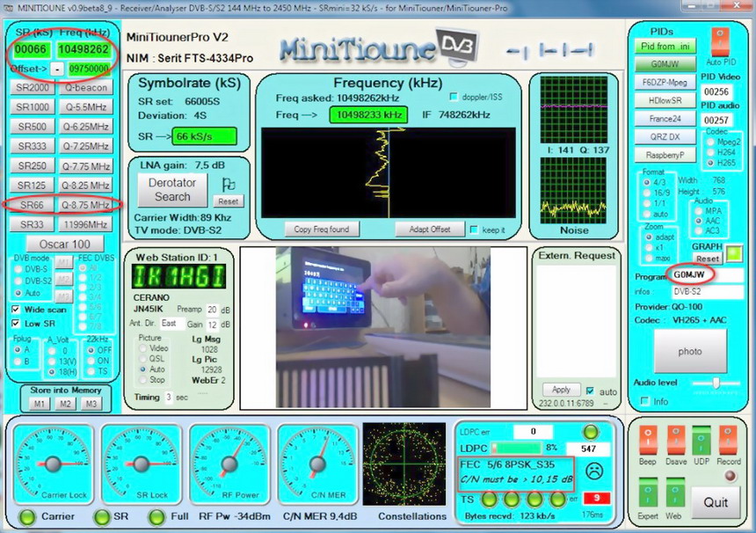Toggle the Record rocker switch

click(x=728, y=440)
